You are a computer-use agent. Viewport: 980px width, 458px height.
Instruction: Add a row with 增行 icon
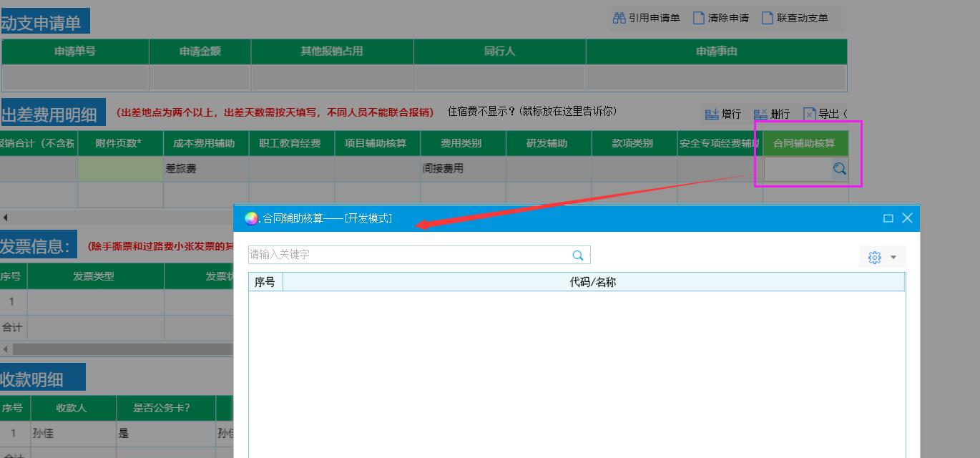click(x=712, y=114)
